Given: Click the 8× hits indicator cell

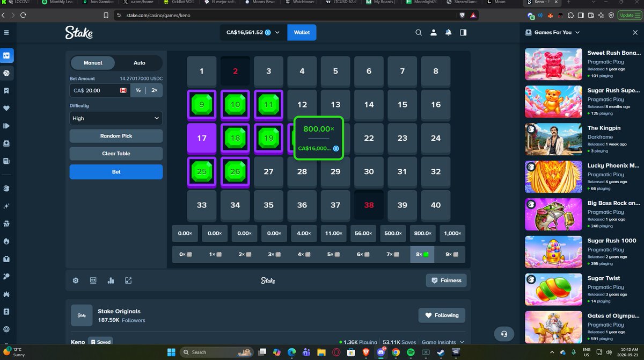Looking at the screenshot, I should (423, 254).
